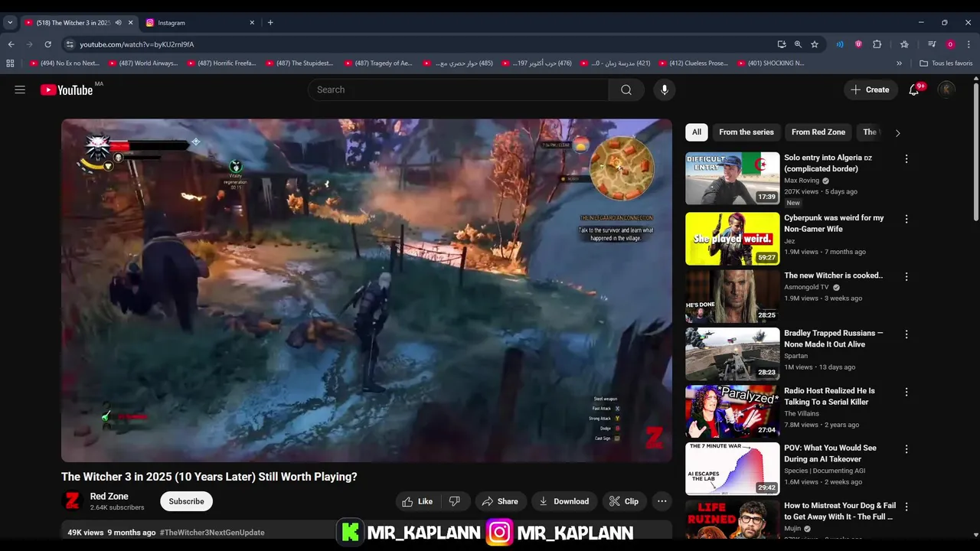The height and width of the screenshot is (551, 980).
Task: Download the video
Action: (x=564, y=501)
